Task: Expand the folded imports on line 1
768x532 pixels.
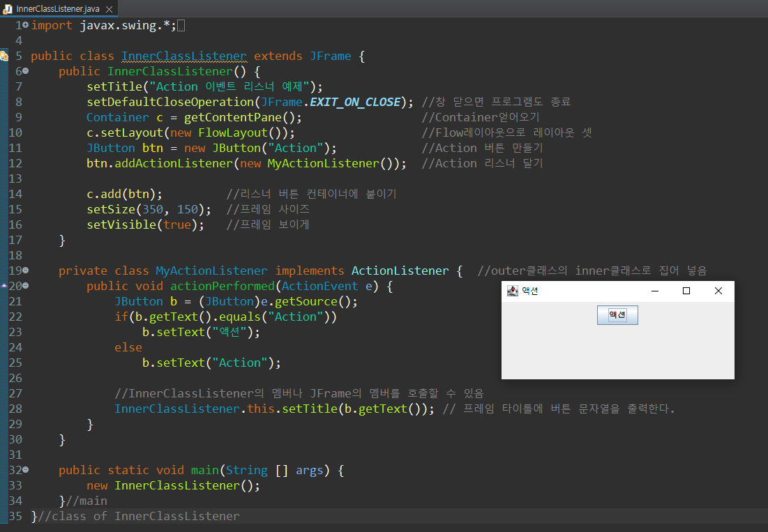Action: 26,24
